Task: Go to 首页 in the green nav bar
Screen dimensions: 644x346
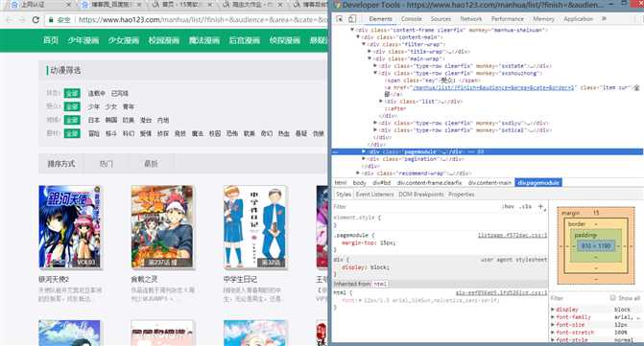Action: tap(51, 40)
